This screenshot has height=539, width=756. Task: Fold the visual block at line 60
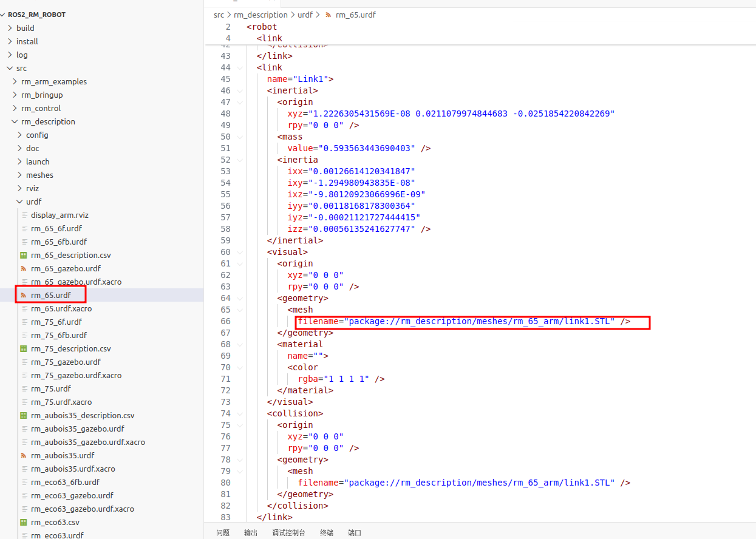click(240, 253)
